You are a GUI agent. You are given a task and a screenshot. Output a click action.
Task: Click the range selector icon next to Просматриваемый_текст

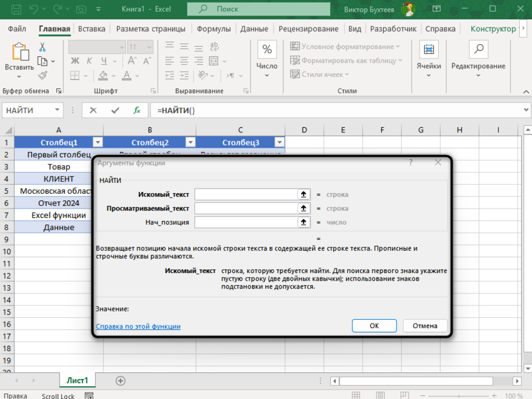coord(303,208)
